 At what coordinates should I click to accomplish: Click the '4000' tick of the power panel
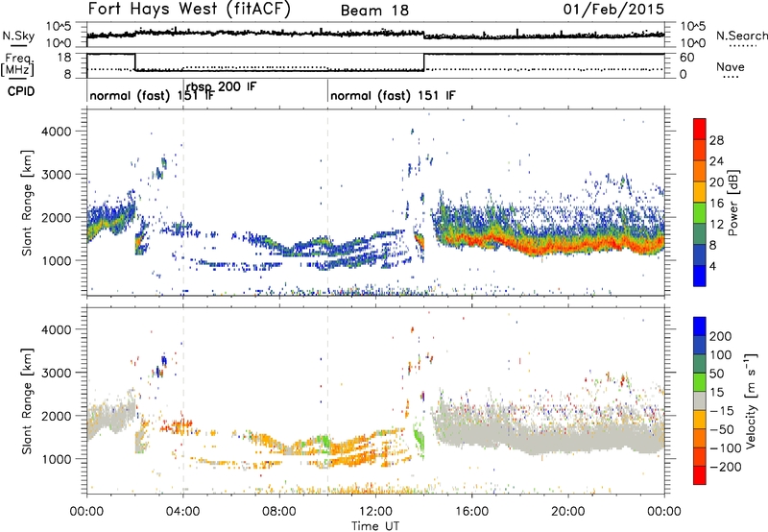click(56, 132)
